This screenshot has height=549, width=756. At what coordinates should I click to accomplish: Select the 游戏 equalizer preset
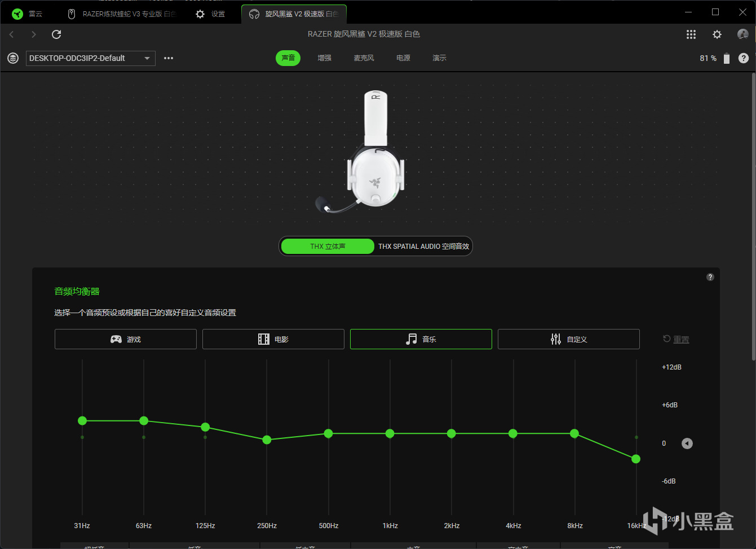click(x=126, y=339)
